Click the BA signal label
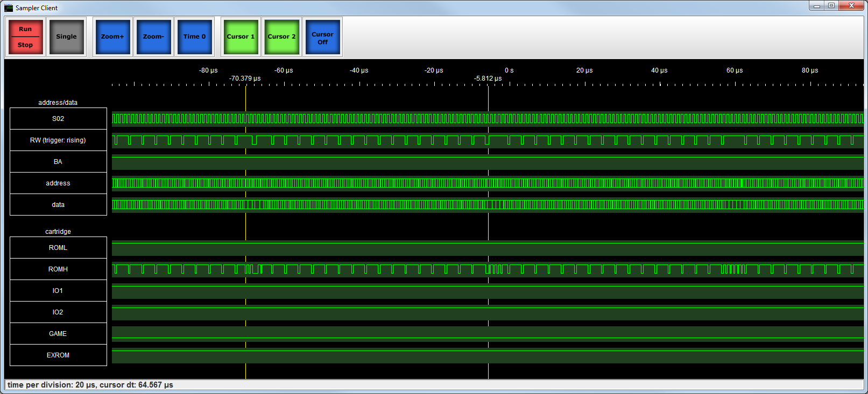 tap(58, 162)
